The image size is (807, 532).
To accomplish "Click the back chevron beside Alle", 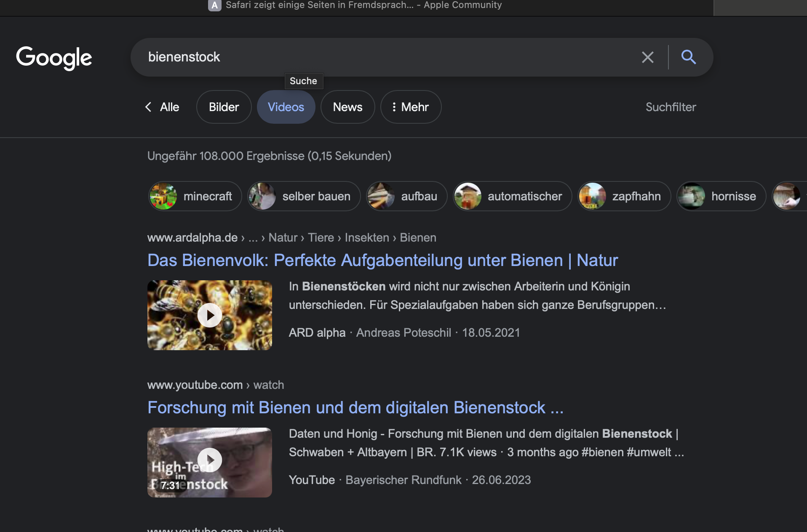I will pyautogui.click(x=148, y=107).
